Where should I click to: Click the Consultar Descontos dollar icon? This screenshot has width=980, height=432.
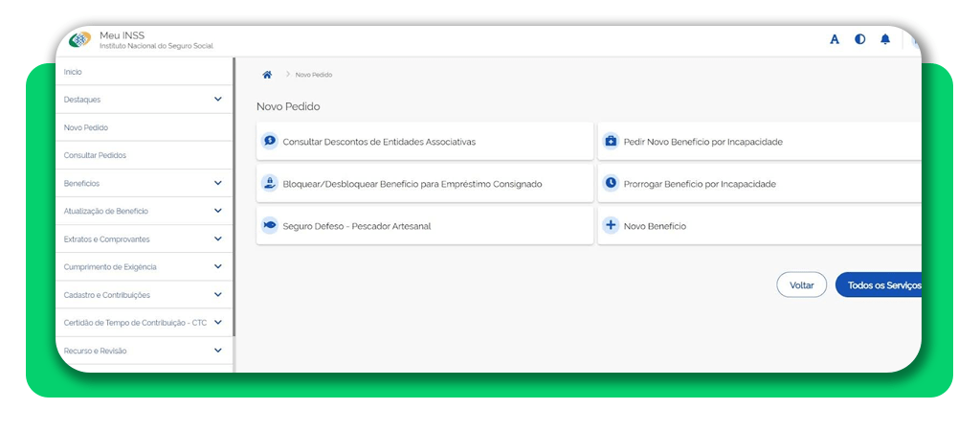[x=270, y=141]
